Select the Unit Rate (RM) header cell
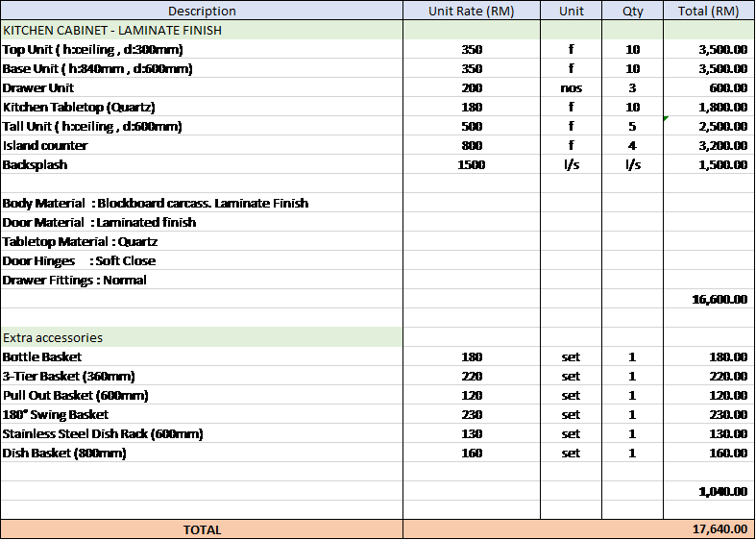The height and width of the screenshot is (540, 756). [471, 12]
